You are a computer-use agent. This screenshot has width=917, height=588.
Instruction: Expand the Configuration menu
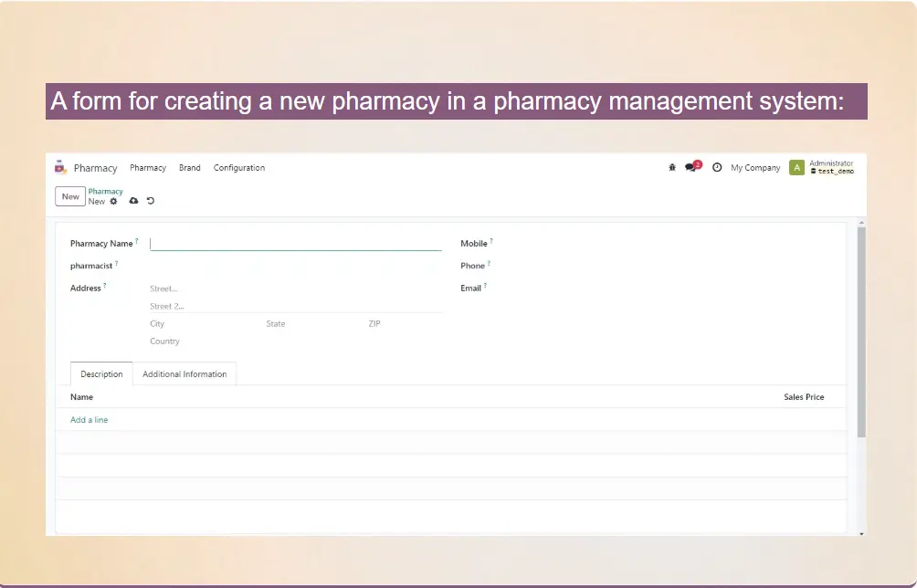(x=239, y=168)
